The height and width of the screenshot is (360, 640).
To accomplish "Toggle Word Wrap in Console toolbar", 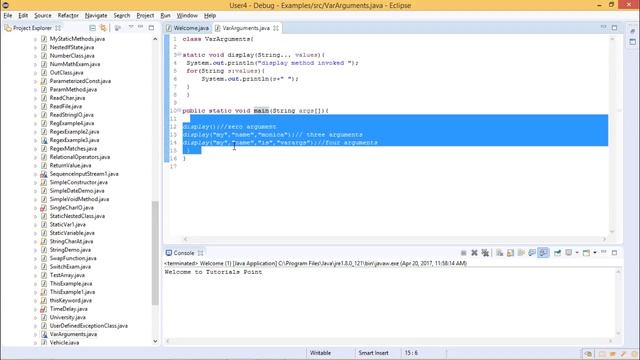I will tap(521, 253).
